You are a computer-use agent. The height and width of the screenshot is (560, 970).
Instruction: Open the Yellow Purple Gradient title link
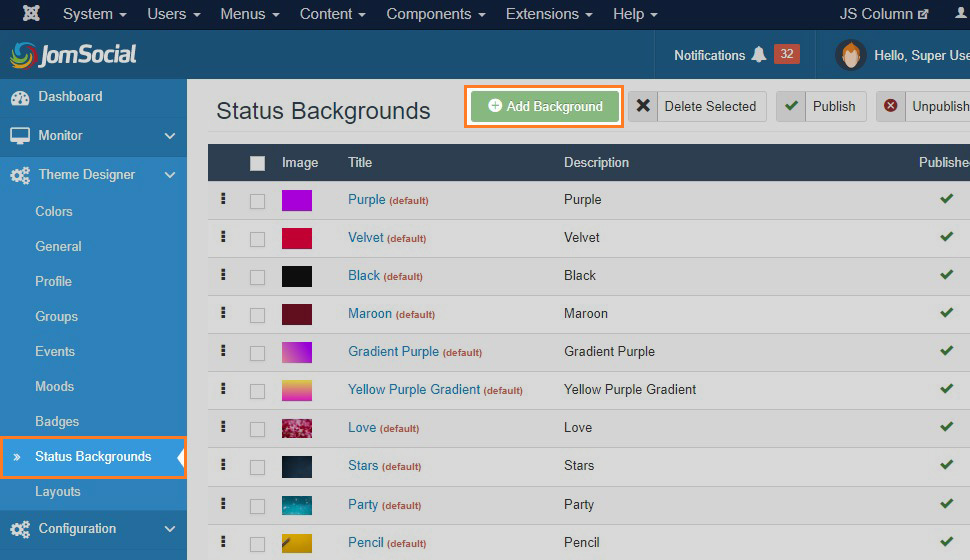coord(414,389)
